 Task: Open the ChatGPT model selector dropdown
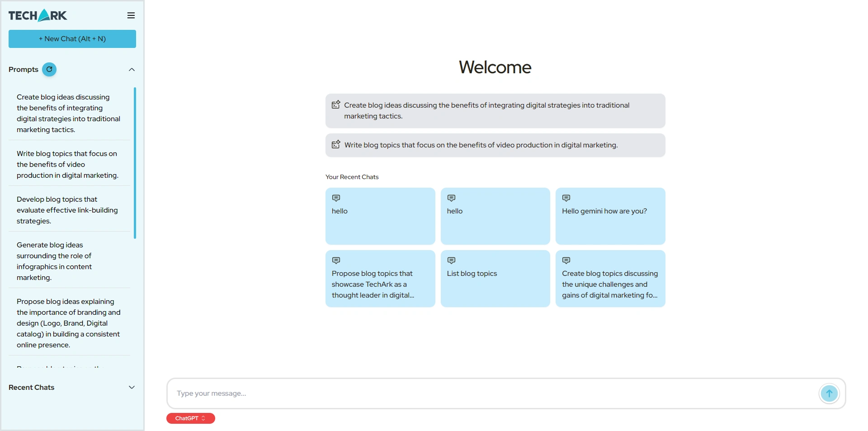point(190,418)
